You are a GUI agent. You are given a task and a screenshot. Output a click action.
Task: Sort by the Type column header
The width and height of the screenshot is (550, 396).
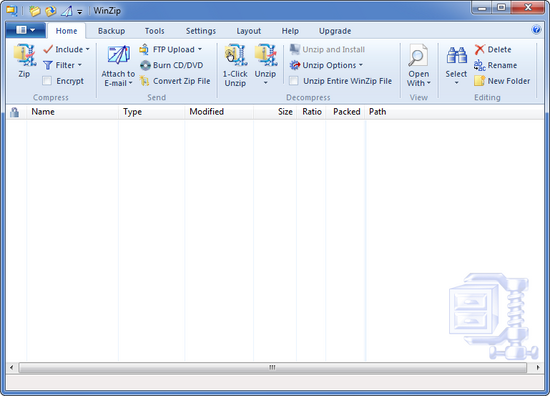point(152,112)
